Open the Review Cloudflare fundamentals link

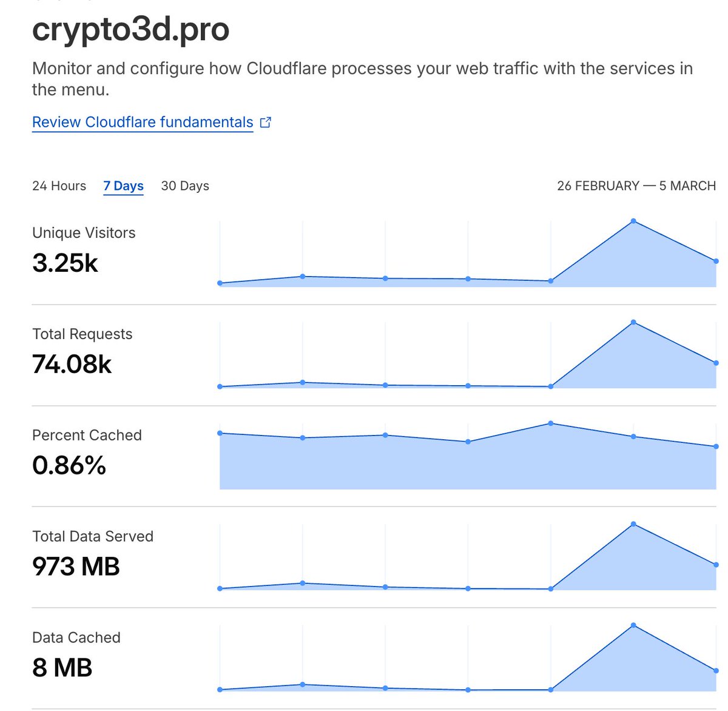tap(143, 122)
